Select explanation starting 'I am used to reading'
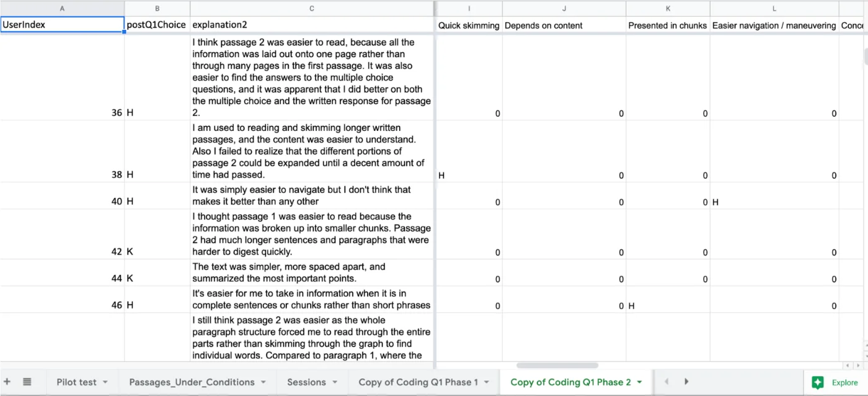Viewport: 868px width, 396px height. click(x=312, y=151)
